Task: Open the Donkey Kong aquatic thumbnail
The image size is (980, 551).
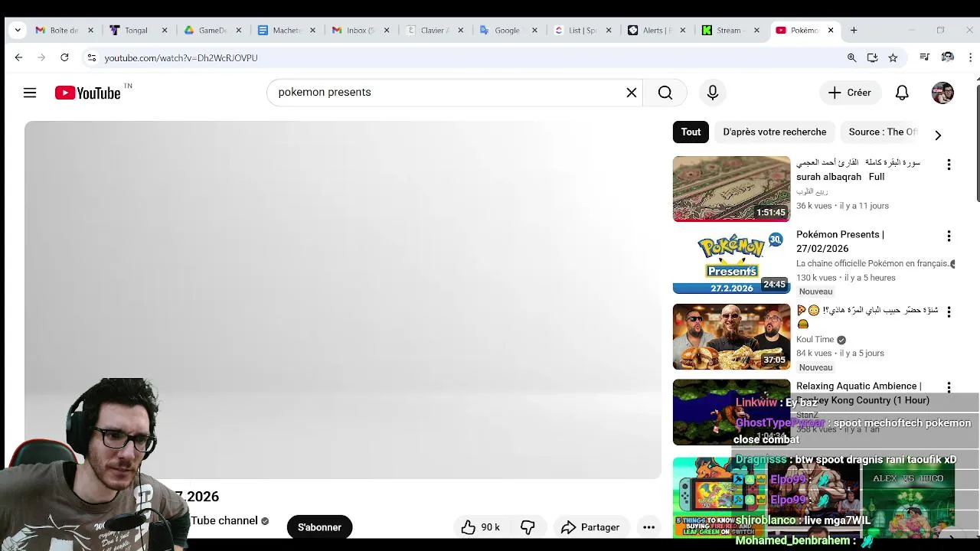Action: pyautogui.click(x=731, y=412)
